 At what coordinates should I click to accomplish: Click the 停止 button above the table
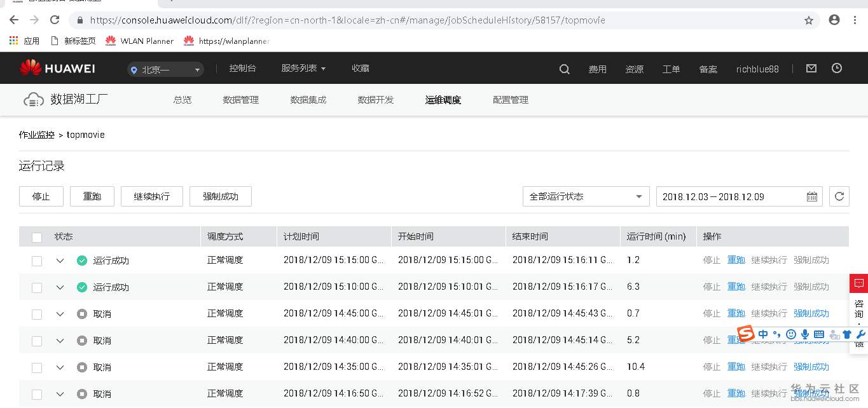[x=41, y=196]
